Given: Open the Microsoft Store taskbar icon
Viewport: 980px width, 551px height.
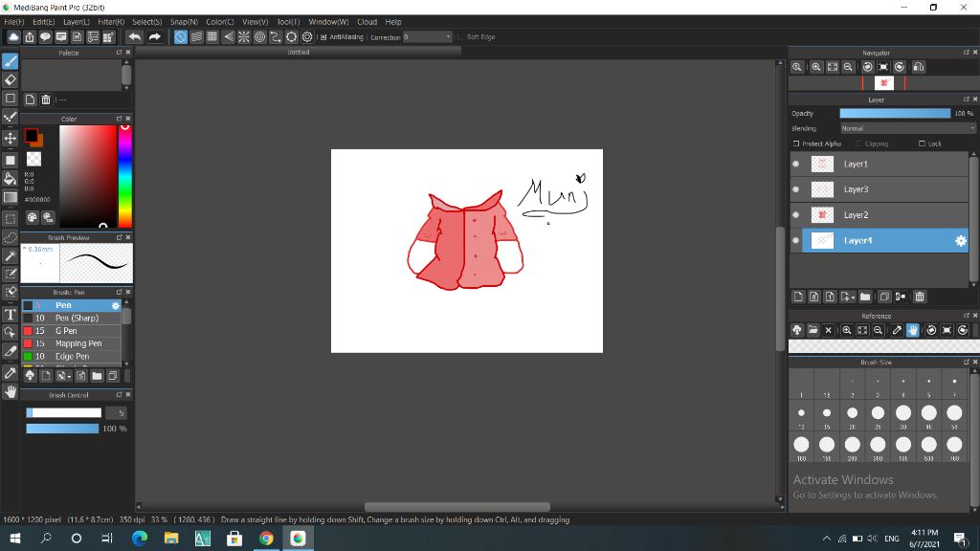Looking at the screenshot, I should tap(234, 538).
